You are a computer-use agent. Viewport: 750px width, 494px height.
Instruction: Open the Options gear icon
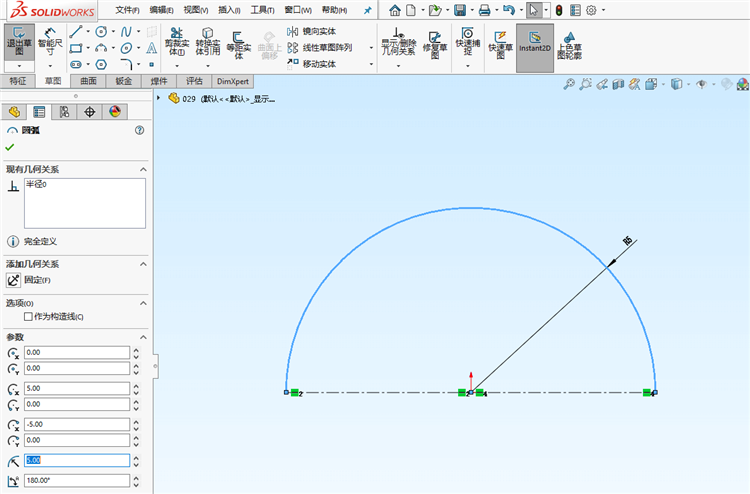[591, 10]
